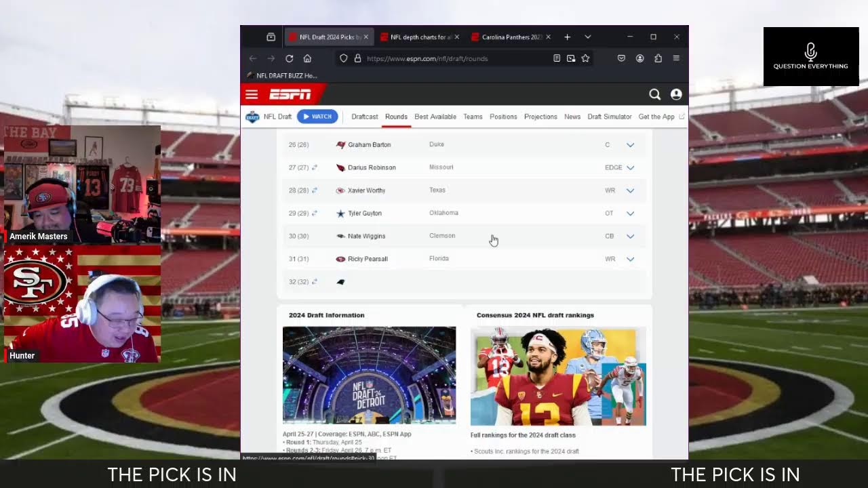868x488 pixels.
Task: Open the Projections menu item
Action: click(540, 117)
